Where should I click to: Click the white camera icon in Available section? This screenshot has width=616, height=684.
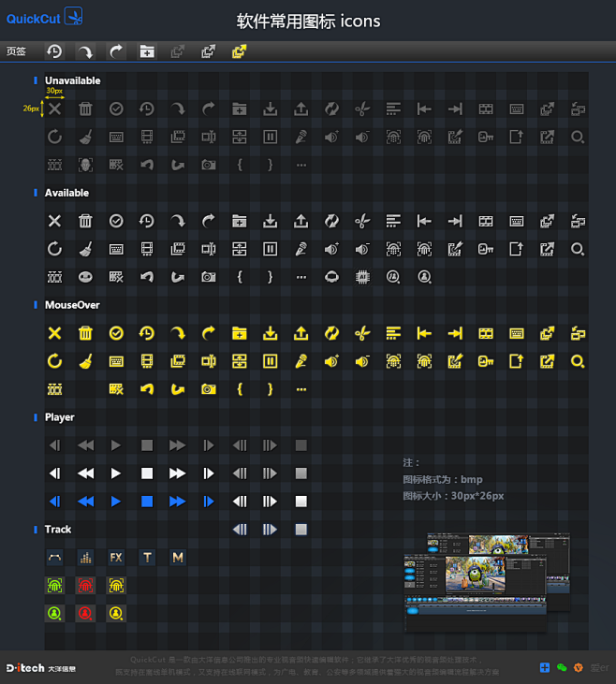click(208, 277)
